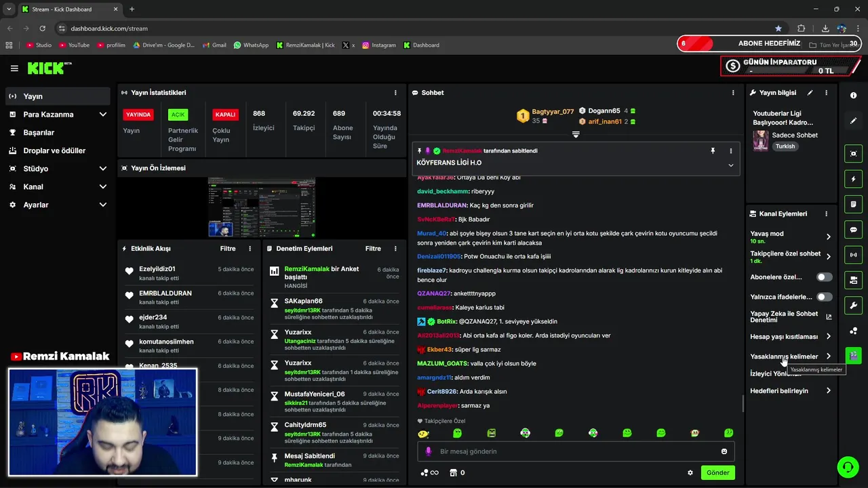The height and width of the screenshot is (488, 868).
Task: Click the document icon in the right sidebar
Action: tap(853, 204)
